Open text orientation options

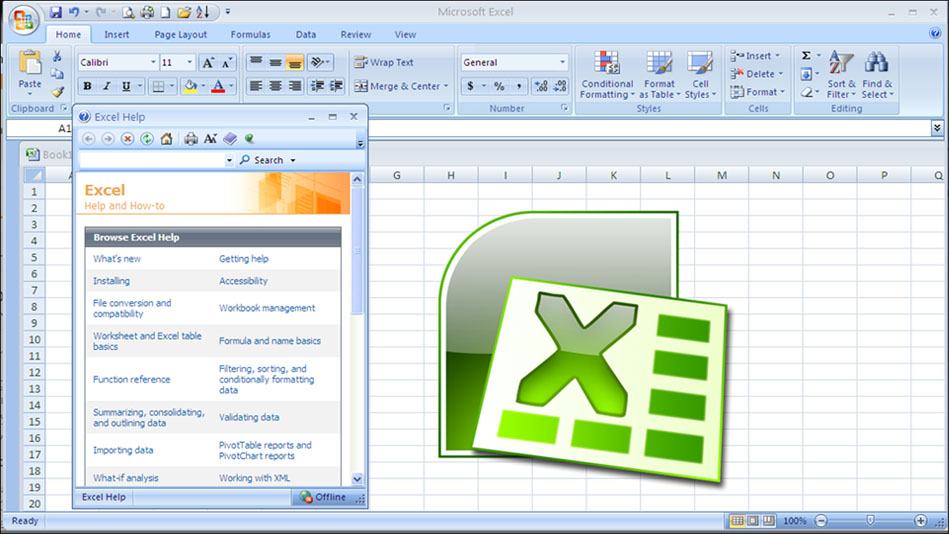pos(320,62)
